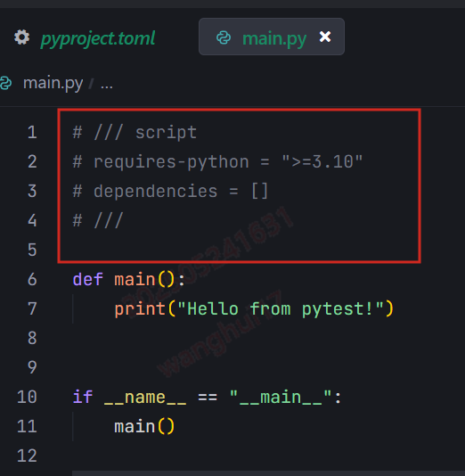Open main.py breadcrumb path segment
465x476 pixels.
pyautogui.click(x=53, y=83)
